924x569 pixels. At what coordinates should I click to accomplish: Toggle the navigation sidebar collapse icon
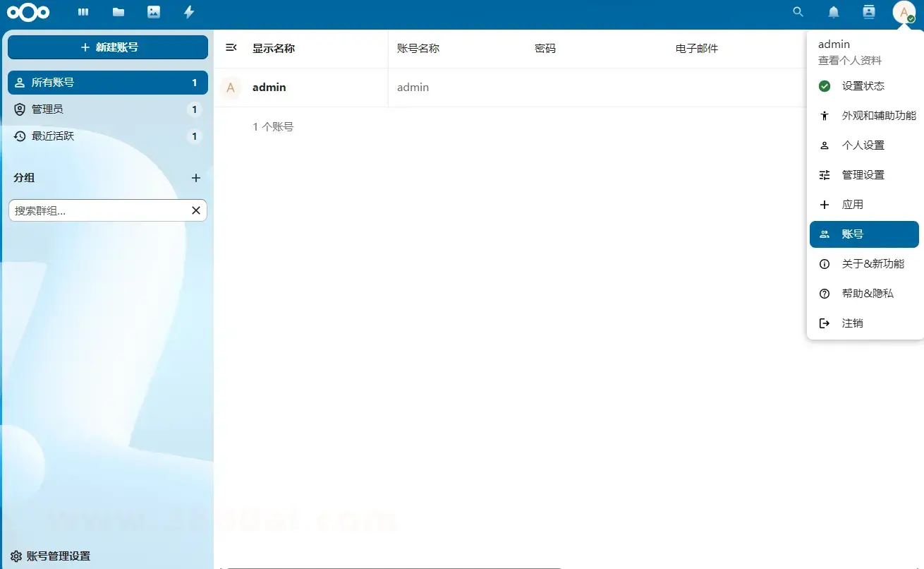(231, 47)
